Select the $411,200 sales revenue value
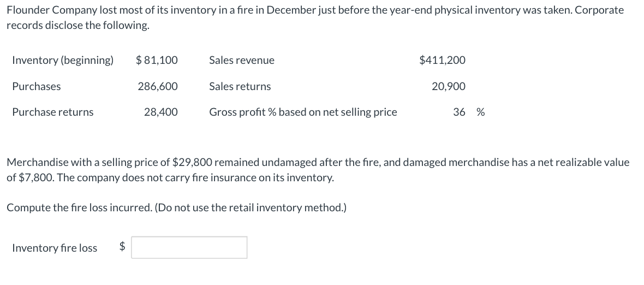This screenshot has height=285, width=644. [x=442, y=60]
